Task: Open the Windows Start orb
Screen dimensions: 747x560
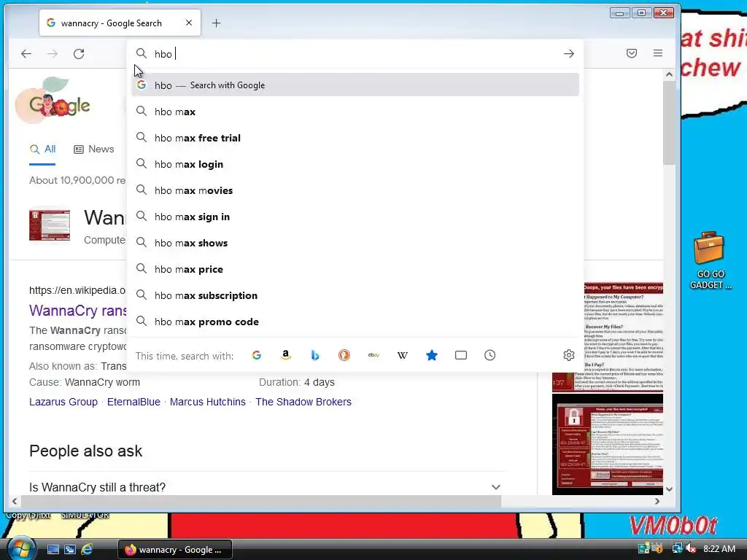Action: tap(21, 548)
